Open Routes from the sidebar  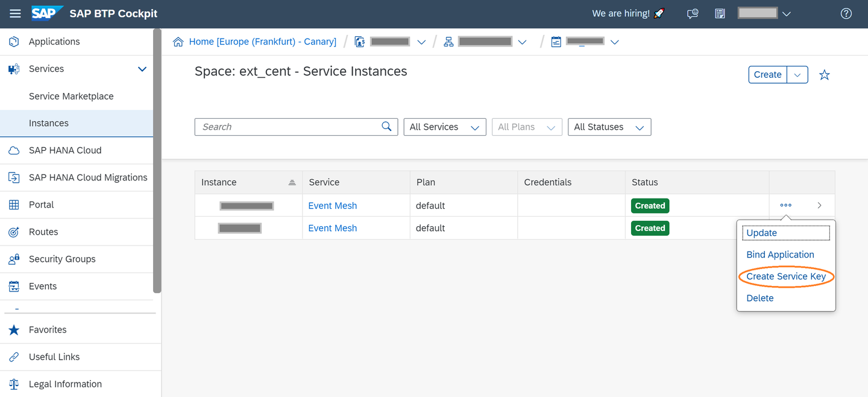click(43, 232)
